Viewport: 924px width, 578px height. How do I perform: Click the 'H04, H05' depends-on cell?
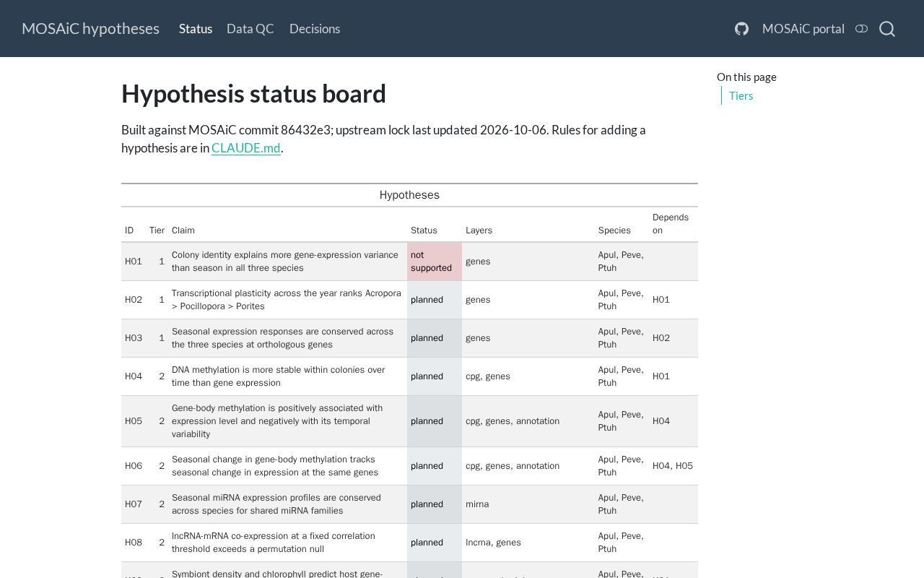click(x=673, y=466)
